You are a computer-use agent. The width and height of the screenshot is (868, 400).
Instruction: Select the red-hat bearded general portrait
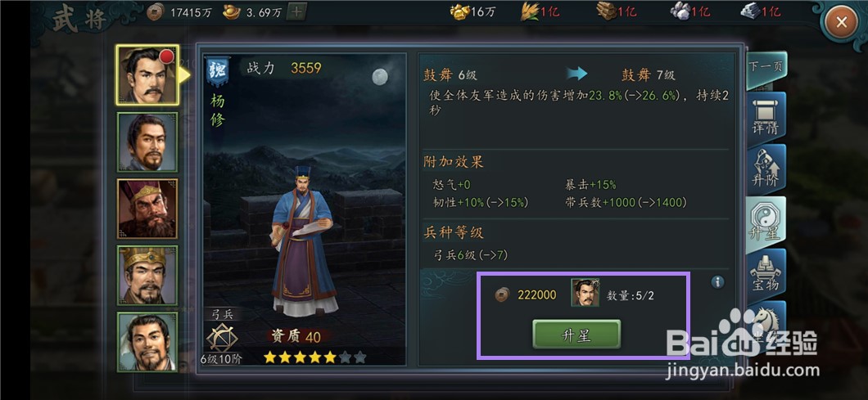pyautogui.click(x=147, y=209)
